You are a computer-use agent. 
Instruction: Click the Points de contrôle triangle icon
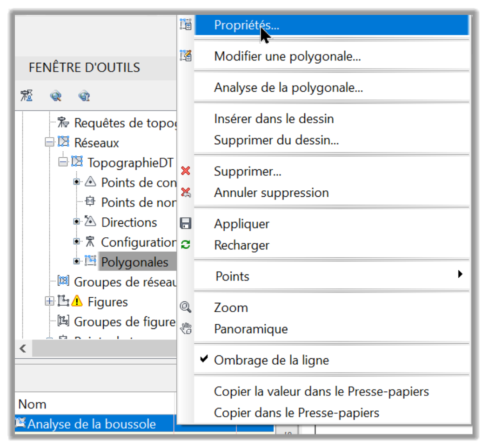click(90, 181)
